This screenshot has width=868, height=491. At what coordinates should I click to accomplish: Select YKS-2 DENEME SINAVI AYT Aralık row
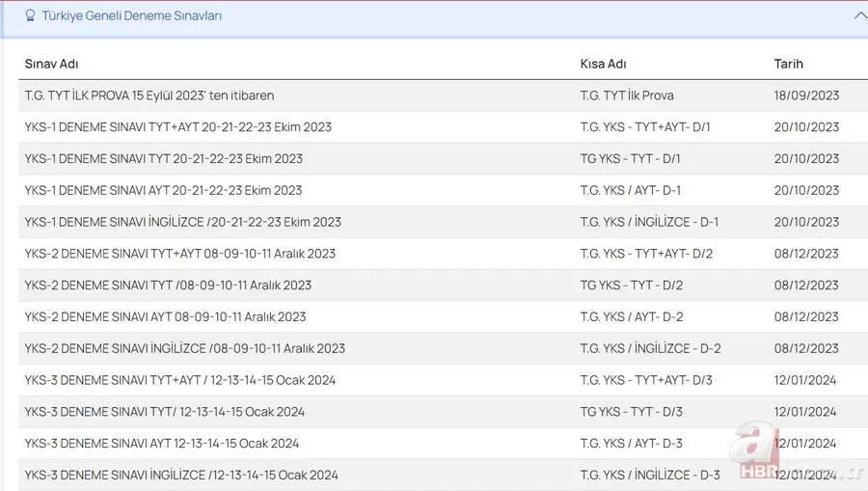[x=165, y=317]
